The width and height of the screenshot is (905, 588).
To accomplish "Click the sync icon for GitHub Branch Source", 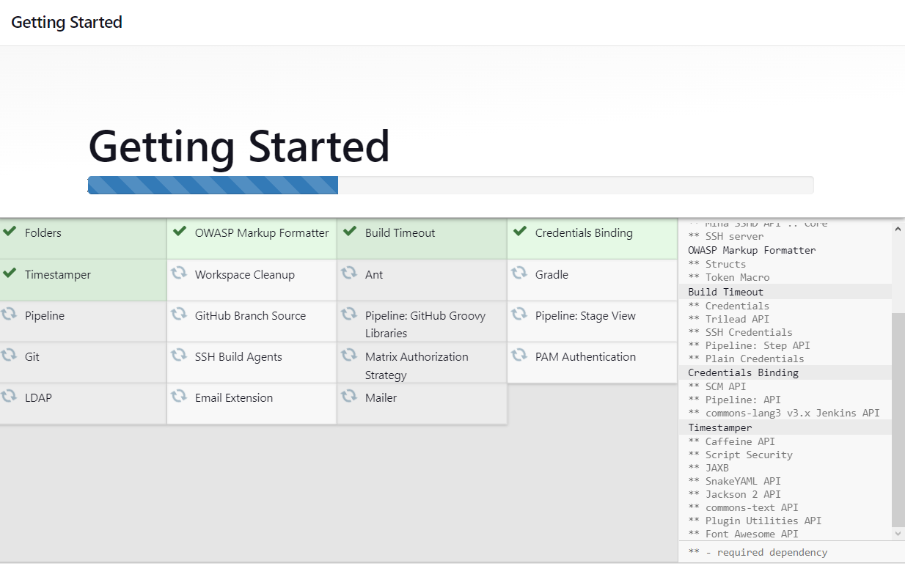I will (x=179, y=315).
